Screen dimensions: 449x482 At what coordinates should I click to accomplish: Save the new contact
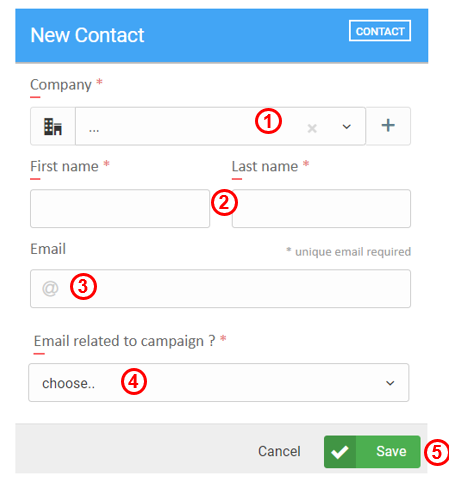click(372, 452)
